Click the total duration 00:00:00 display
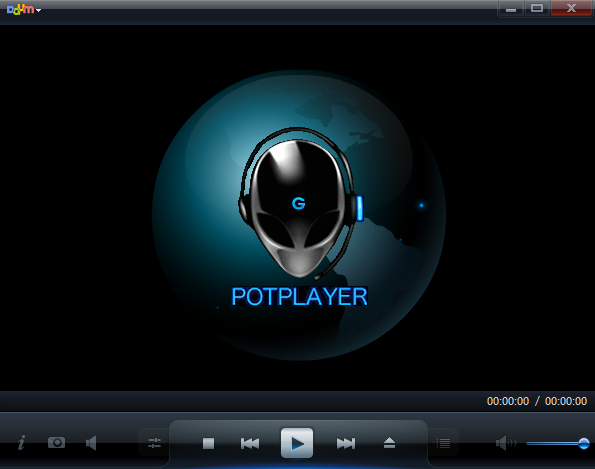 pyautogui.click(x=566, y=401)
